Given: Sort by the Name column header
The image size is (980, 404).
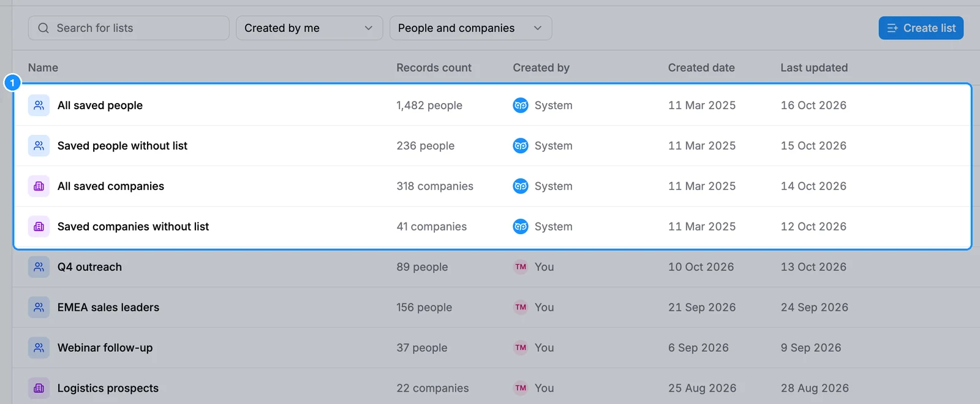Looking at the screenshot, I should coord(43,68).
